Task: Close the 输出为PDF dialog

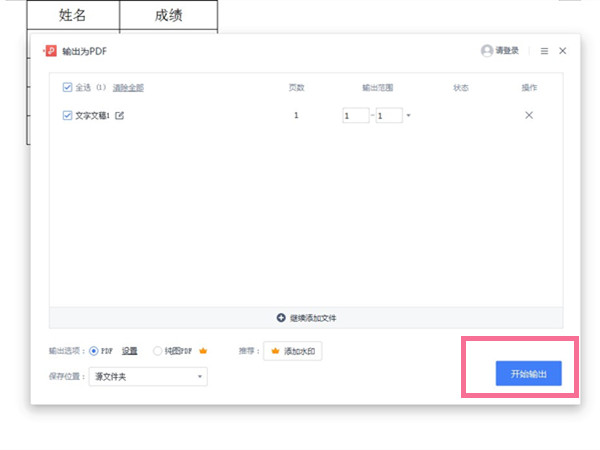Action: (563, 51)
